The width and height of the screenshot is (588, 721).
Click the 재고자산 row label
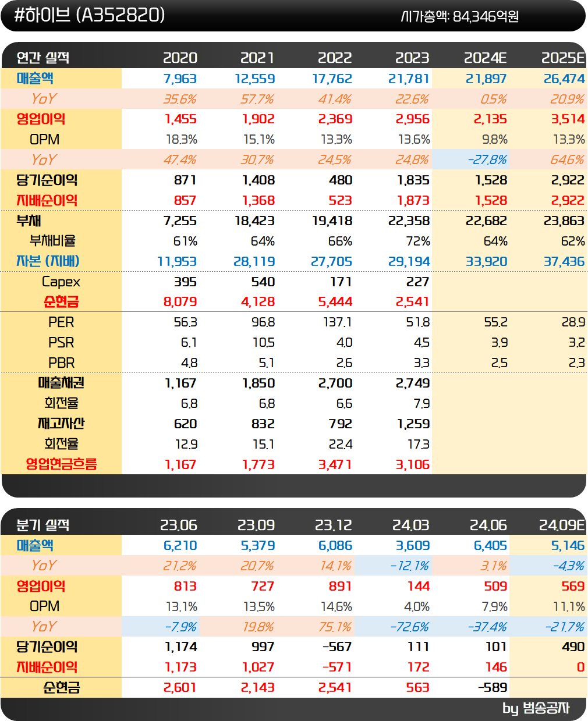coord(61,424)
